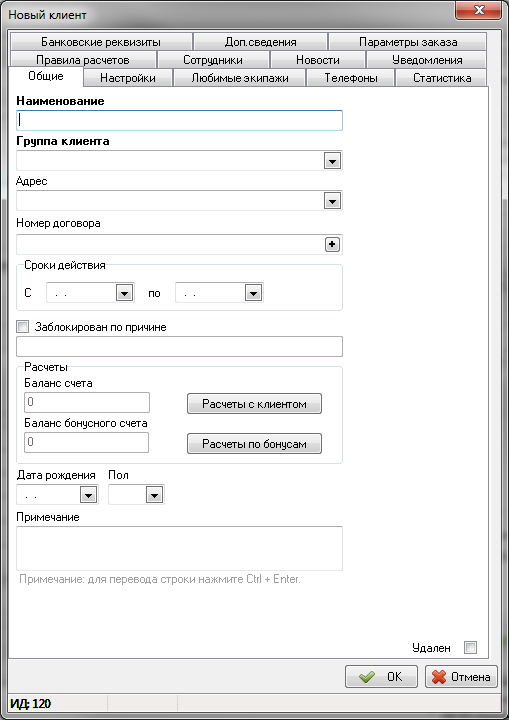Open the Параметры заказа tab
This screenshot has height=720, width=509.
(x=408, y=42)
